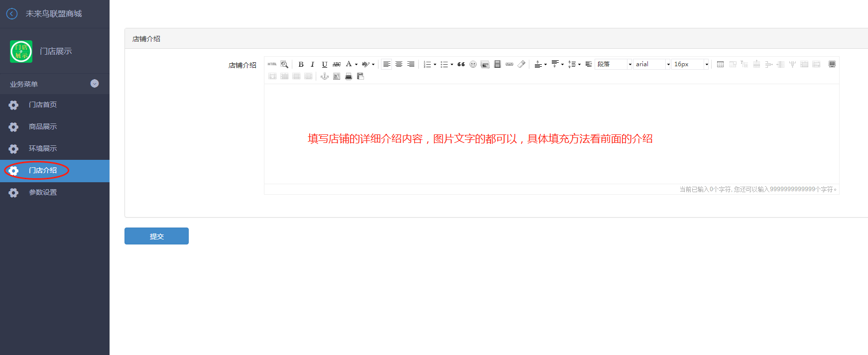Screen dimensions: 868x355
Task: Set spacing after paragraph icon
Action: [x=555, y=64]
